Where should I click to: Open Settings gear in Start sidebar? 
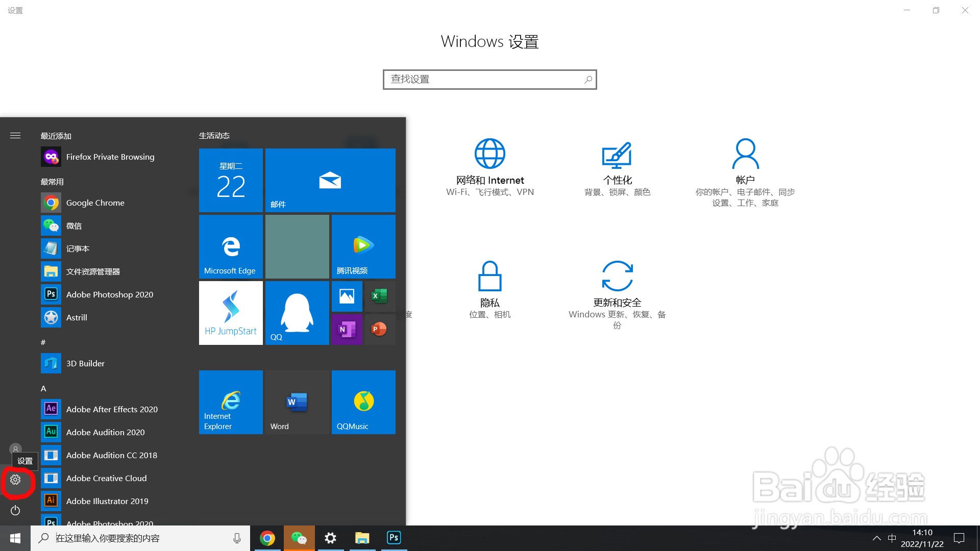(15, 480)
